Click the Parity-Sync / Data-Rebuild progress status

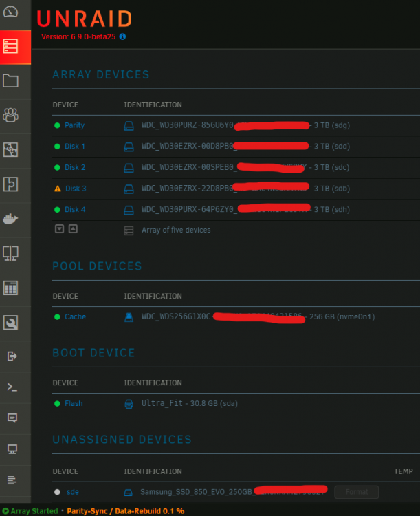tap(126, 511)
